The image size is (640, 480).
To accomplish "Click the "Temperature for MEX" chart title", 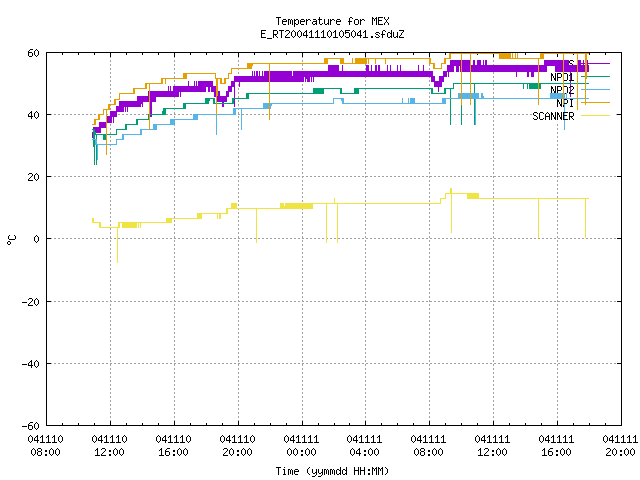I will tap(332, 21).
